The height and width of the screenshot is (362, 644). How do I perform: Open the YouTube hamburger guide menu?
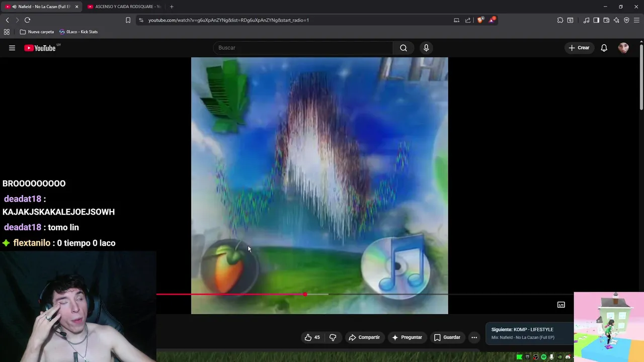(x=12, y=48)
